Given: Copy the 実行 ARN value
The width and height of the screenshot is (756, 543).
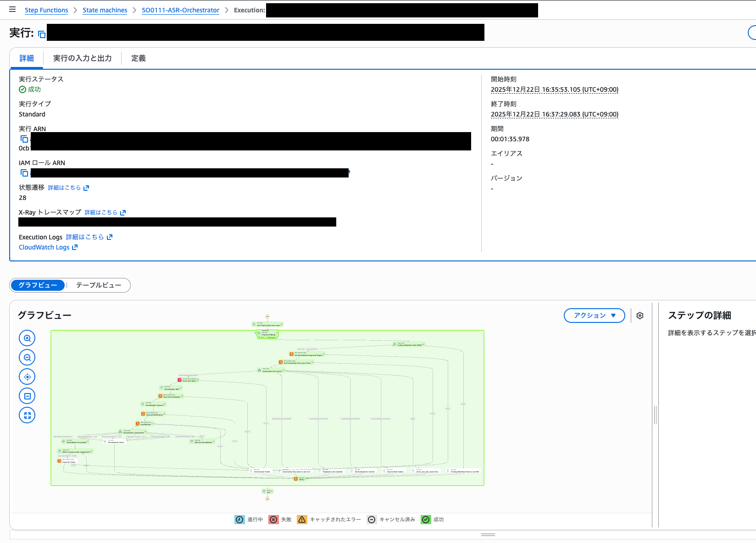Looking at the screenshot, I should 24,139.
